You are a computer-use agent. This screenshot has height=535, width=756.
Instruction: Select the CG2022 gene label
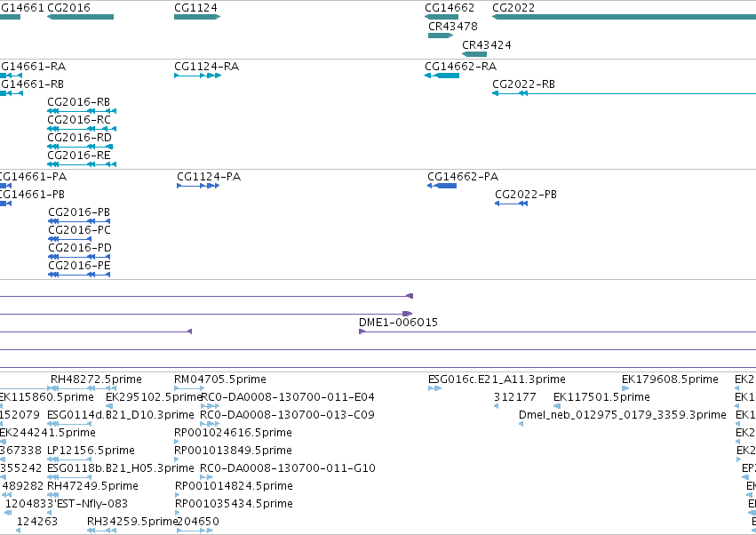[513, 8]
